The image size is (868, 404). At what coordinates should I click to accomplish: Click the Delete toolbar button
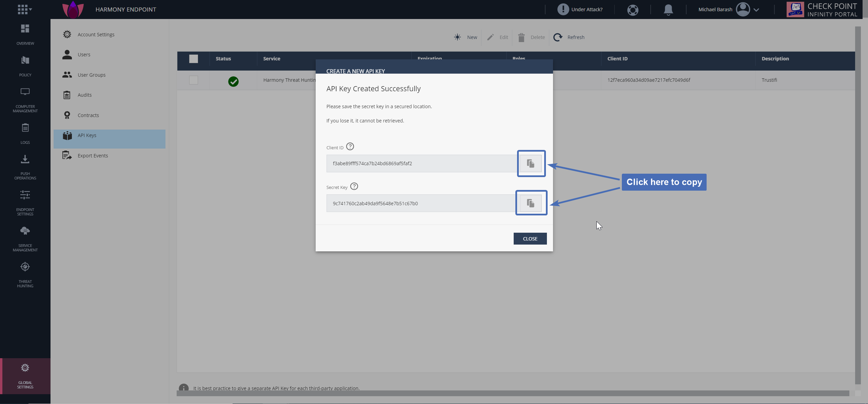(531, 37)
